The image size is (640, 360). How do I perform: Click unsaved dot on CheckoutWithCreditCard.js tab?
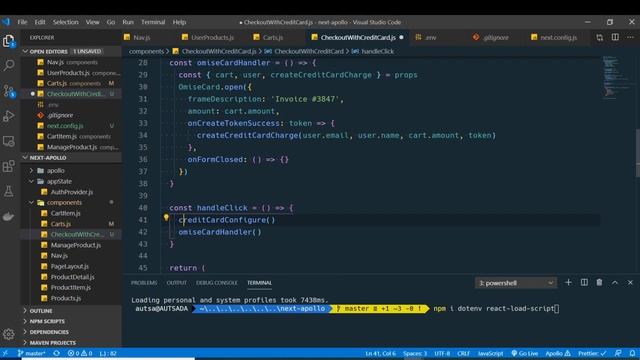401,37
